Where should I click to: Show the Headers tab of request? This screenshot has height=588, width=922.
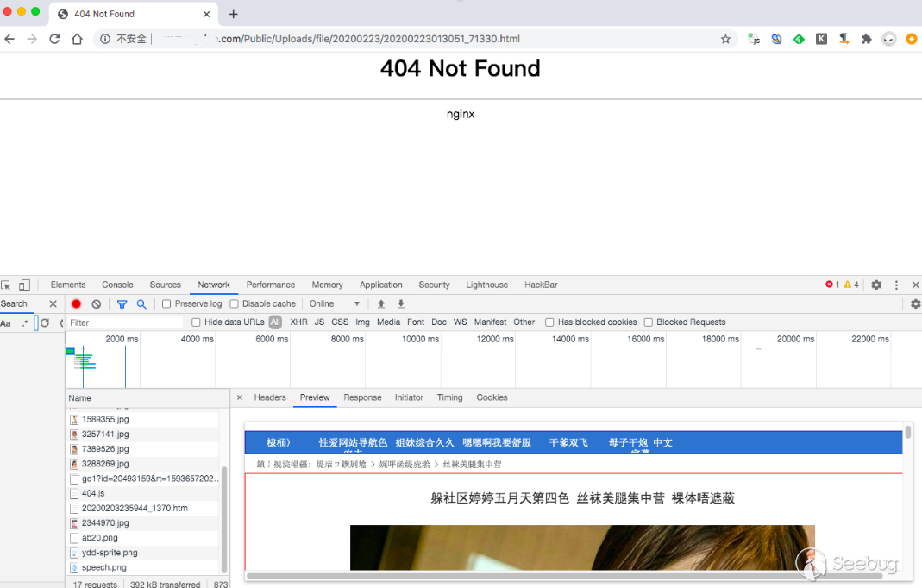270,397
